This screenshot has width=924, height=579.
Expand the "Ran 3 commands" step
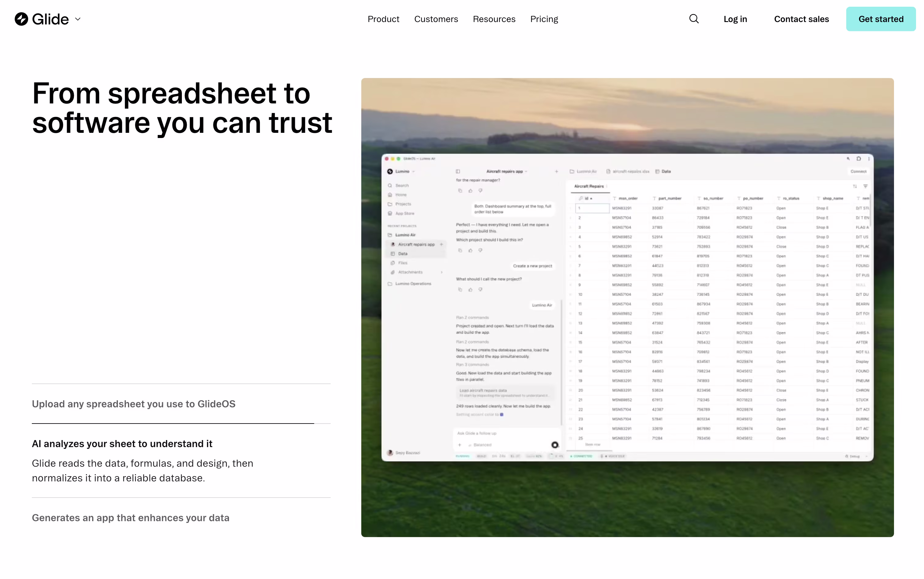(x=472, y=364)
